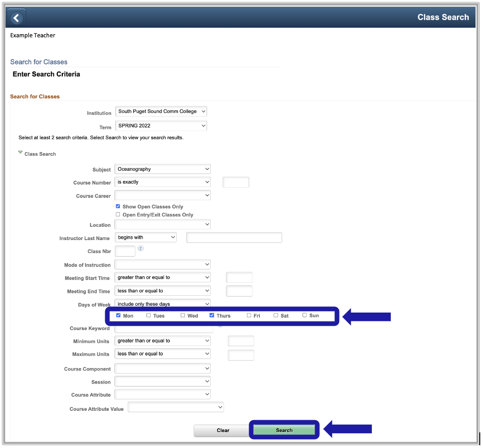
Task: Check the Tues day checkbox
Action: 148,315
